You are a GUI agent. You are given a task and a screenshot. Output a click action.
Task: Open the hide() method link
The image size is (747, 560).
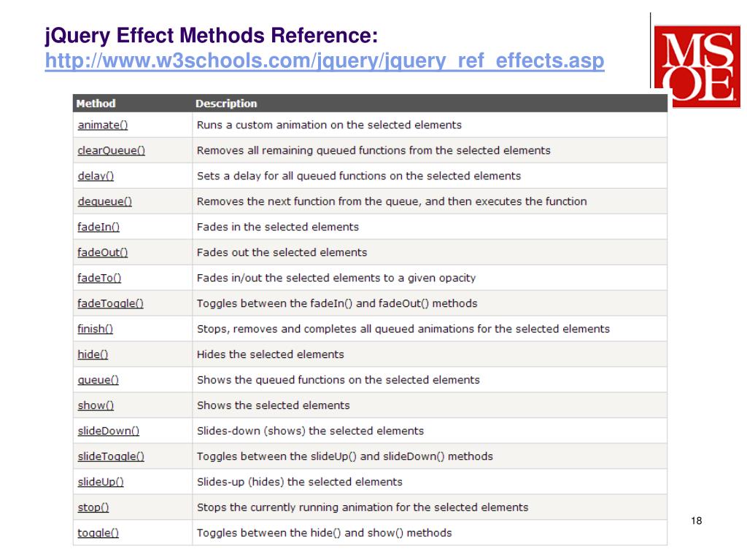tap(93, 355)
